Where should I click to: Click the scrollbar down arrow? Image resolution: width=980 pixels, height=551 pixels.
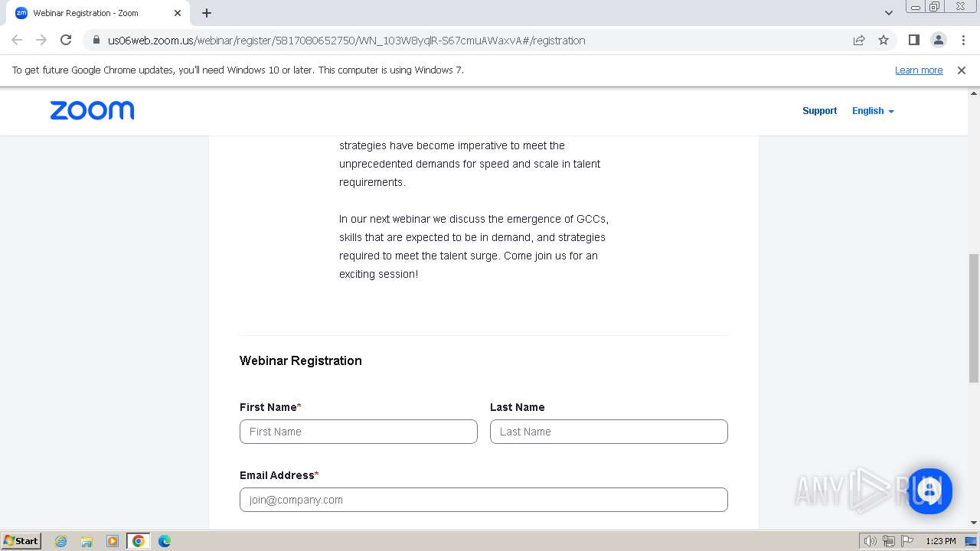coord(974,523)
